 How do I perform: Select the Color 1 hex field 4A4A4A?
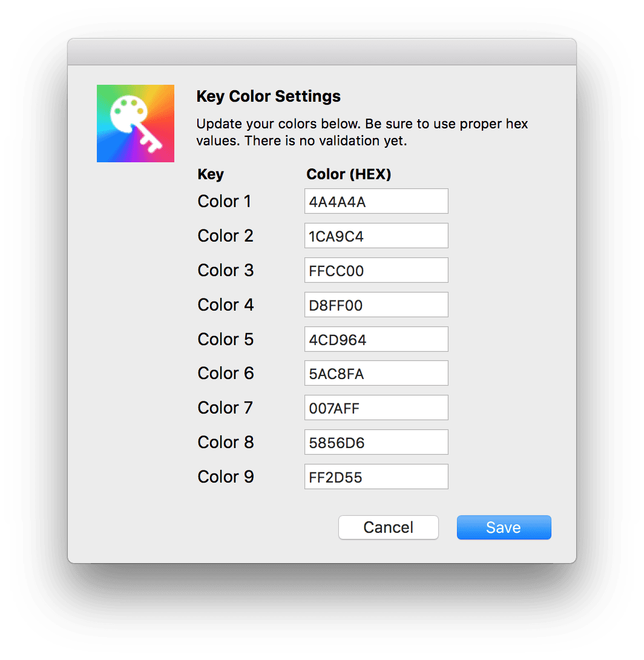(376, 201)
